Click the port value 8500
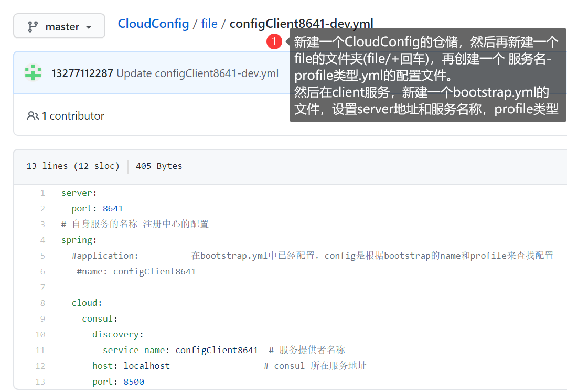 [x=134, y=382]
